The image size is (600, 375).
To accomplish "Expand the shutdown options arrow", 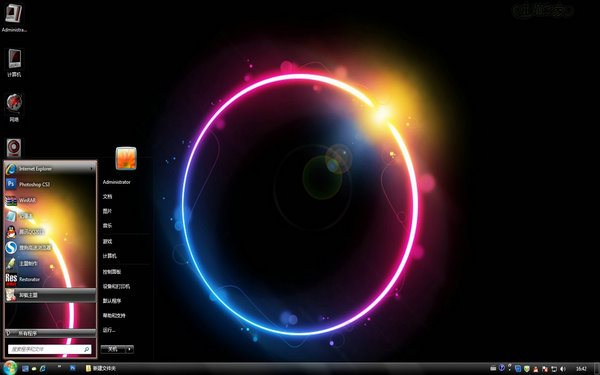I will 130,349.
